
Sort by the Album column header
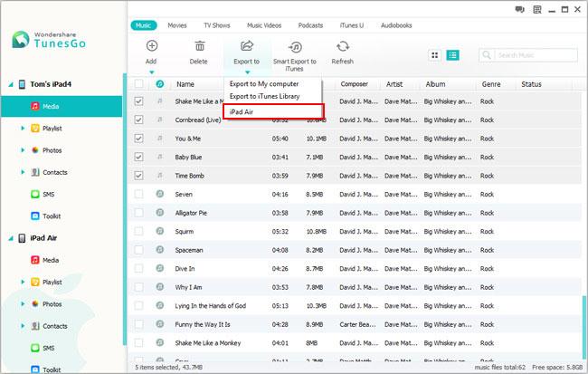tap(435, 84)
